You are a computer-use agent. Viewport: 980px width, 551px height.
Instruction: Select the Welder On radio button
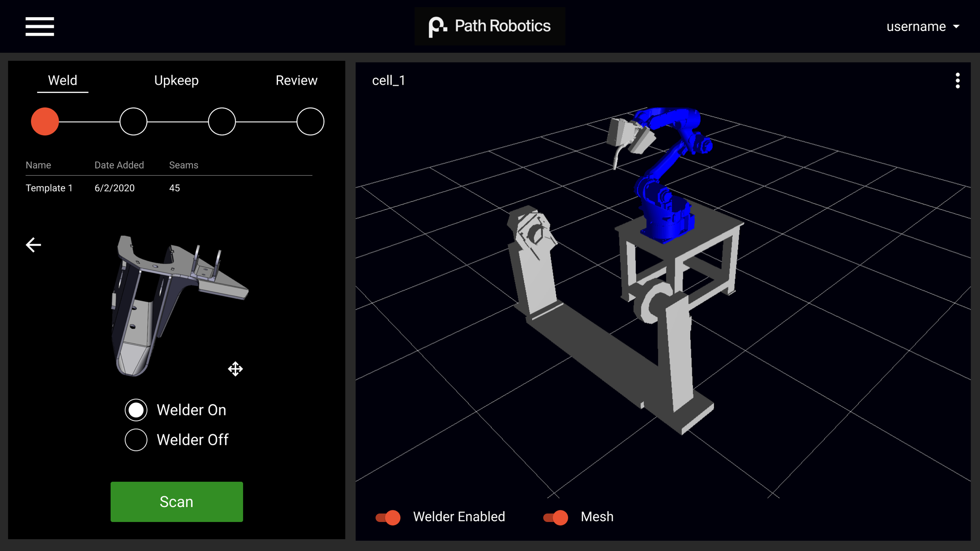point(136,410)
